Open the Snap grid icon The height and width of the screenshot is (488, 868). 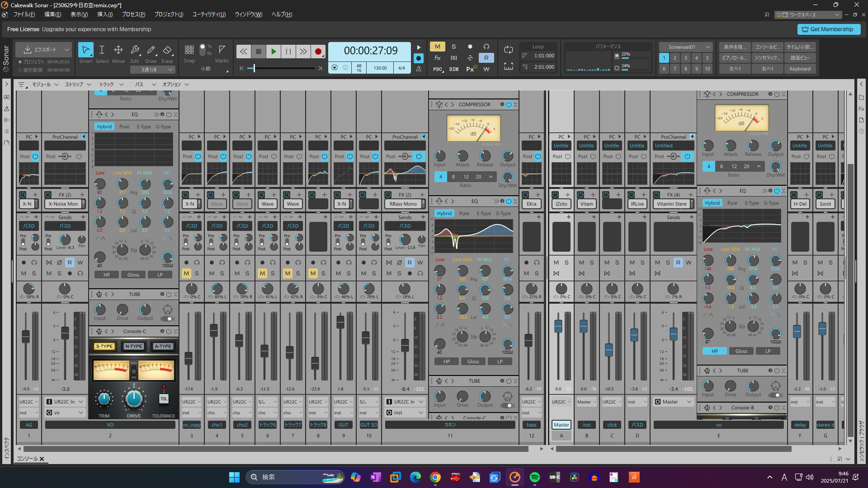click(189, 50)
